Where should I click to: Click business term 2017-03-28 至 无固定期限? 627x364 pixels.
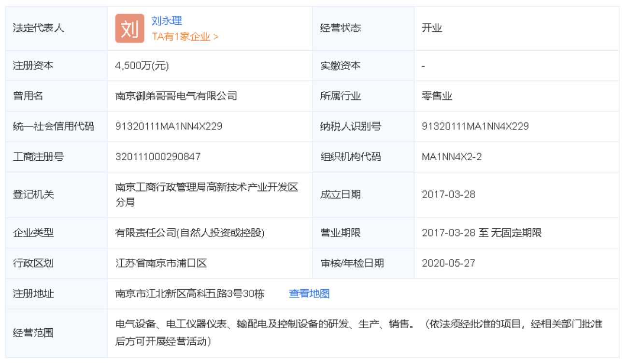click(482, 233)
